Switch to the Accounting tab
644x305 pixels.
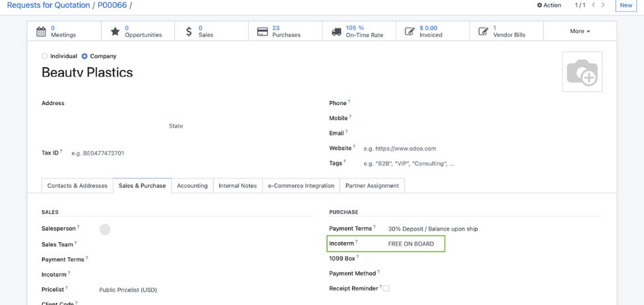tap(192, 186)
